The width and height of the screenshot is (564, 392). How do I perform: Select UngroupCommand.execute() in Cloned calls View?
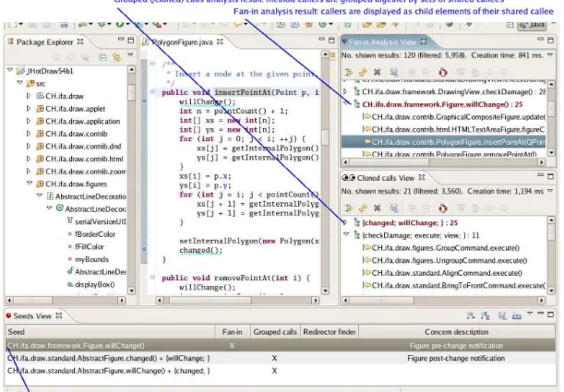[x=450, y=260]
